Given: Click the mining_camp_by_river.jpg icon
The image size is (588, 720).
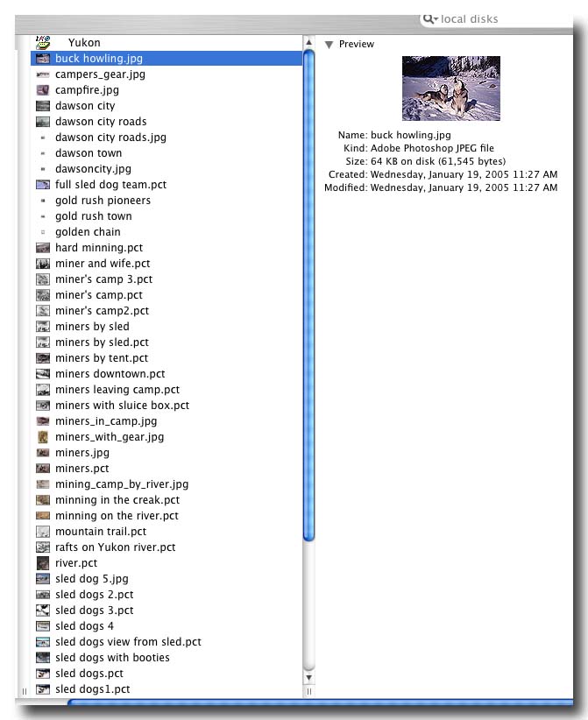Looking at the screenshot, I should pos(43,484).
